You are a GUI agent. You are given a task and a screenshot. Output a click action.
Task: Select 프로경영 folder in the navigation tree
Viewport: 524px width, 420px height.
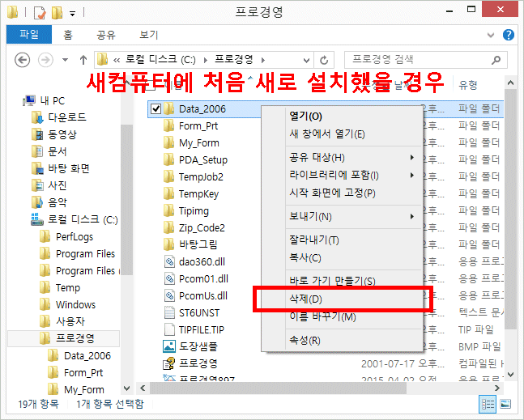75,338
